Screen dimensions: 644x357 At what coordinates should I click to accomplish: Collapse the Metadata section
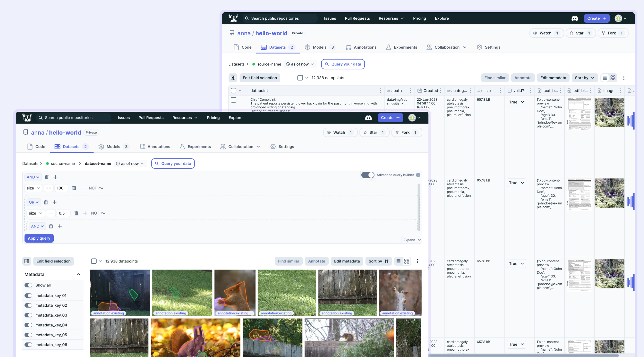79,274
